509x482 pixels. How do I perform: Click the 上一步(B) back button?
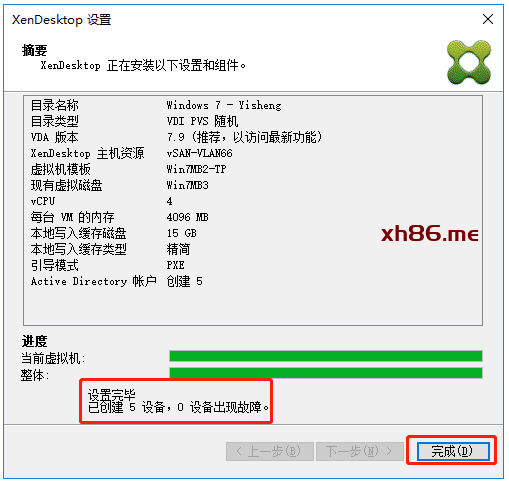pyautogui.click(x=270, y=451)
